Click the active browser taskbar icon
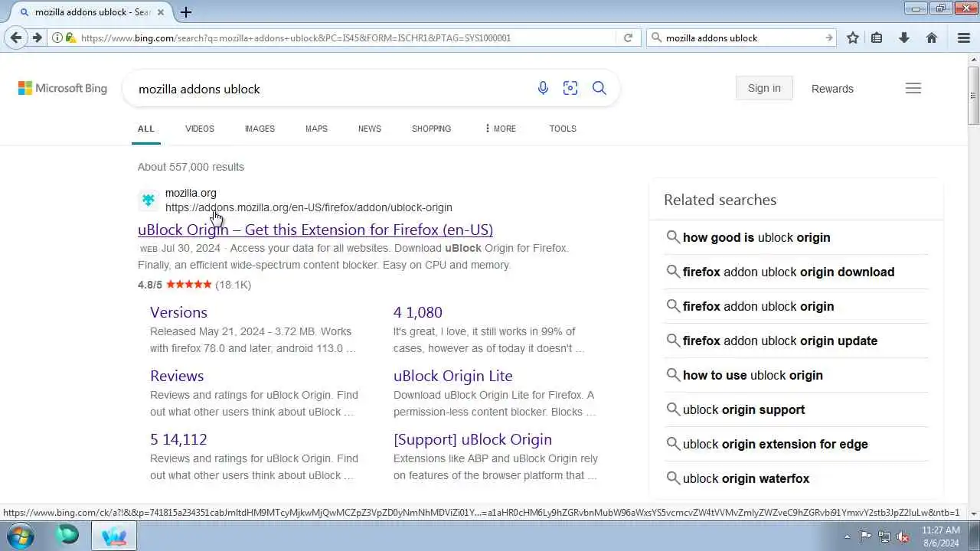The image size is (980, 551). [x=114, y=535]
